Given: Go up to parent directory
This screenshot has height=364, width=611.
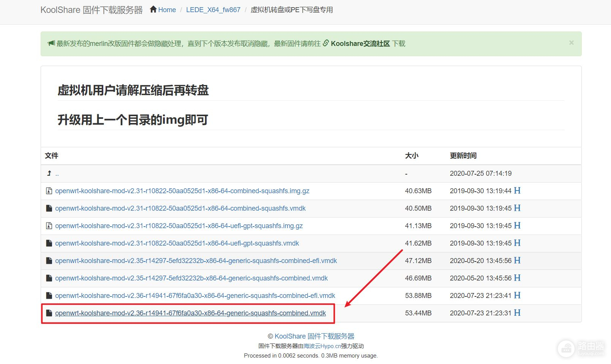Looking at the screenshot, I should pos(57,174).
